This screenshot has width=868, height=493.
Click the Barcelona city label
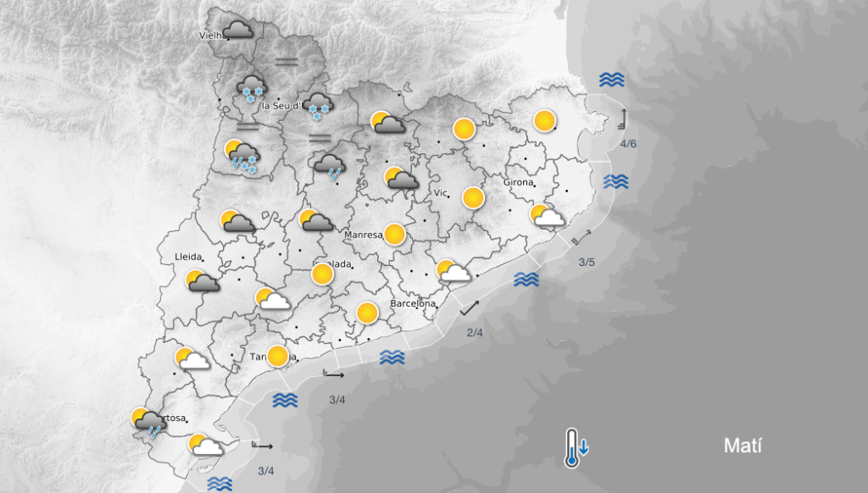point(413,303)
